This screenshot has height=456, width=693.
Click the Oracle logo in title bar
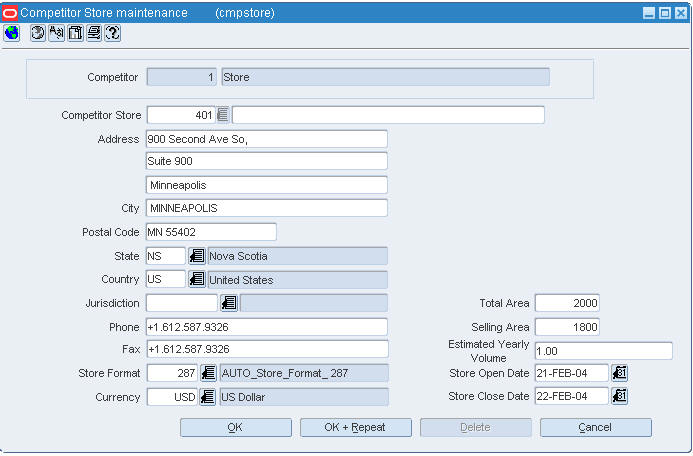pyautogui.click(x=9, y=13)
